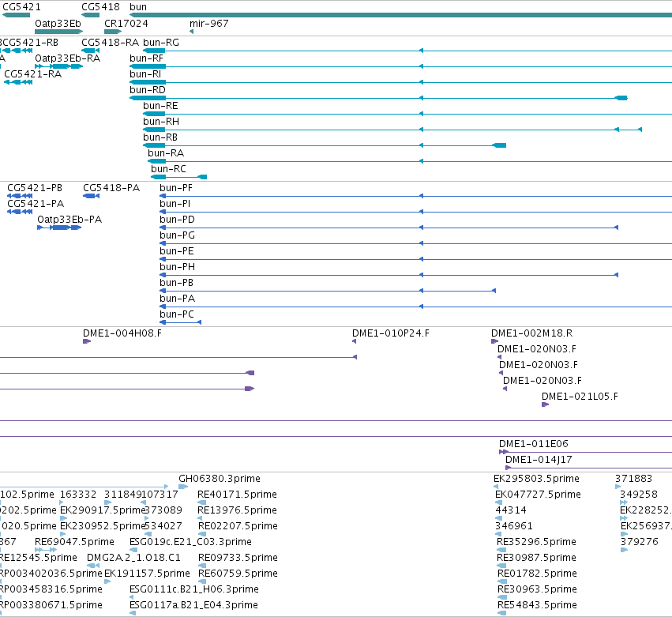Image resolution: width=672 pixels, height=617 pixels.
Task: Click the DME1-004H08.F feature label
Action: [x=122, y=333]
